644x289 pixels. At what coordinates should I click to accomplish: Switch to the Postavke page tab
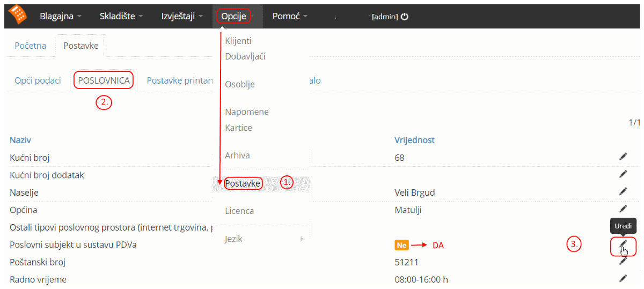point(81,46)
